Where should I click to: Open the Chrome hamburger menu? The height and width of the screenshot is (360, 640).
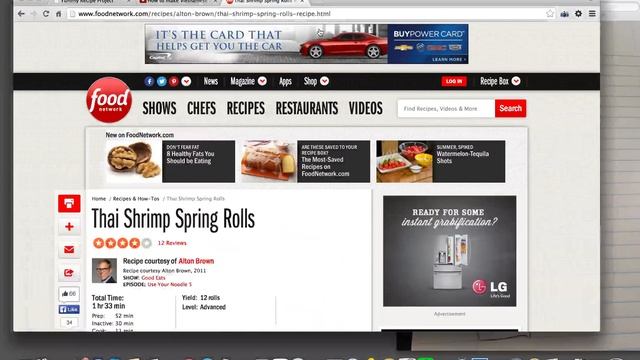pyautogui.click(x=592, y=13)
